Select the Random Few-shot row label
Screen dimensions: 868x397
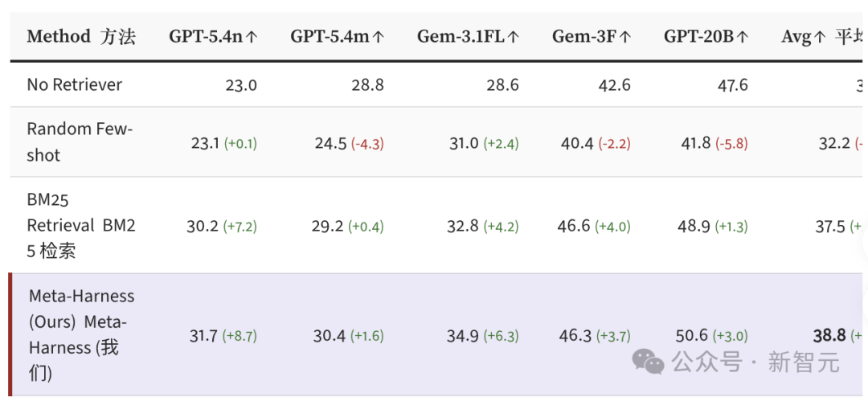click(x=80, y=142)
